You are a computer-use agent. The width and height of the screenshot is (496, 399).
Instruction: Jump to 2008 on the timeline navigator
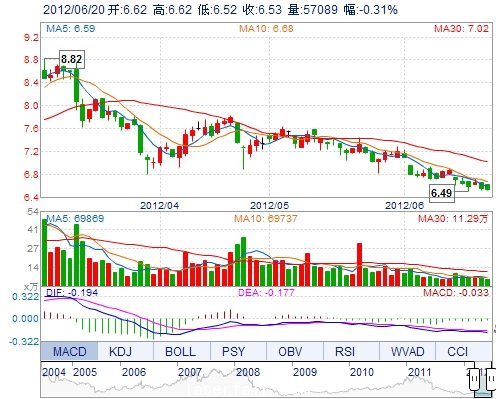click(x=248, y=372)
